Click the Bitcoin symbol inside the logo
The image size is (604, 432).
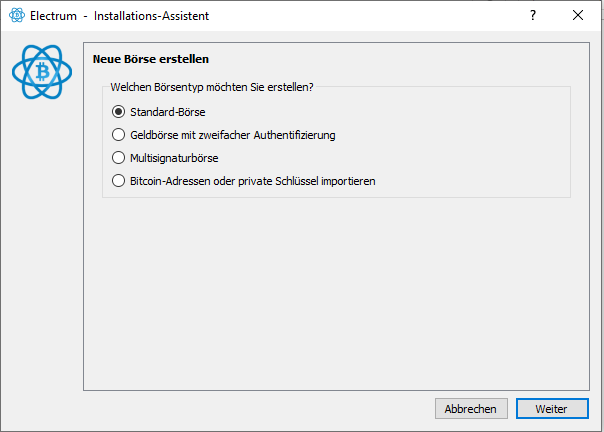42,72
